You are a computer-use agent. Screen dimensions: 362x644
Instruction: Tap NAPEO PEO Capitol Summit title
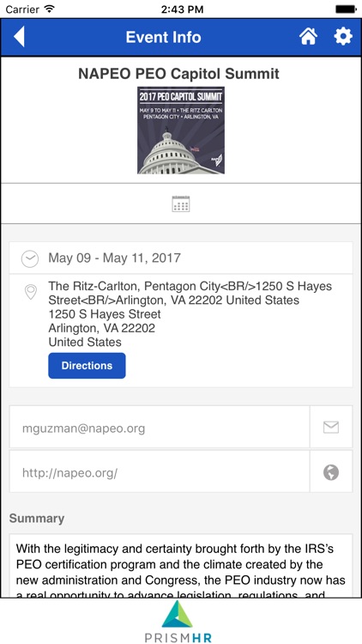pyautogui.click(x=179, y=74)
